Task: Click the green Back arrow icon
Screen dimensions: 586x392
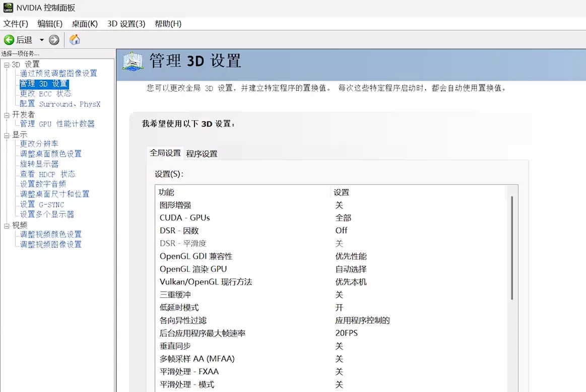Action: (9, 40)
